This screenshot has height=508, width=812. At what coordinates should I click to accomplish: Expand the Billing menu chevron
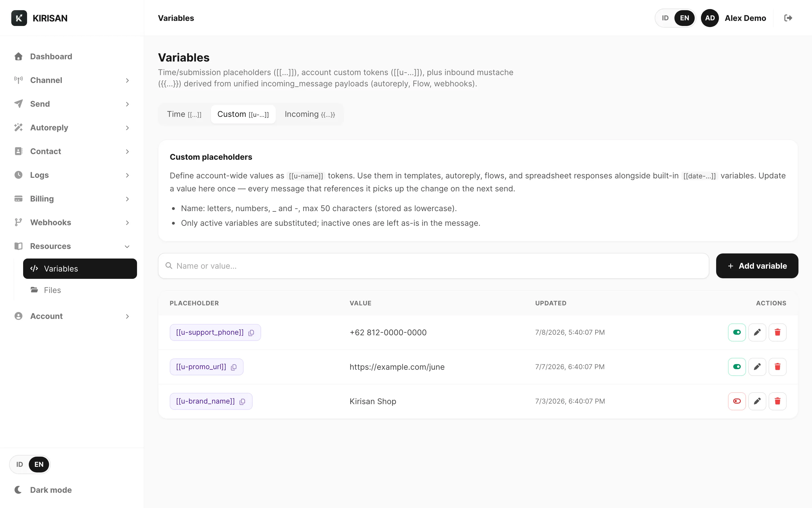[127, 199]
